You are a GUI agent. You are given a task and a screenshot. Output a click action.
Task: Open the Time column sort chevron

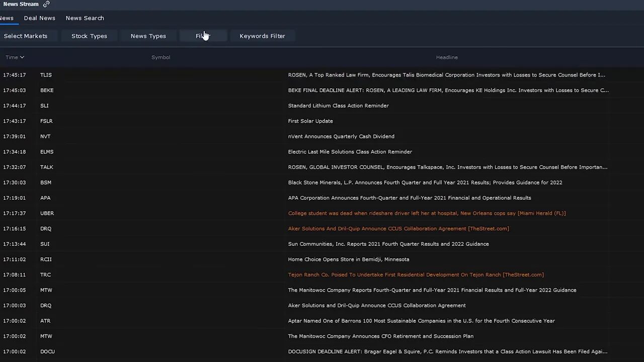click(x=22, y=57)
